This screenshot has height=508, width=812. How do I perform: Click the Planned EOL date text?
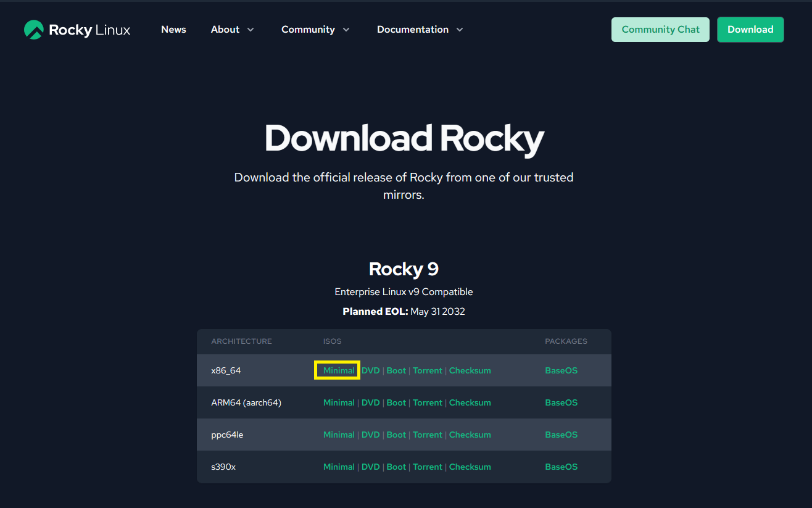(437, 311)
